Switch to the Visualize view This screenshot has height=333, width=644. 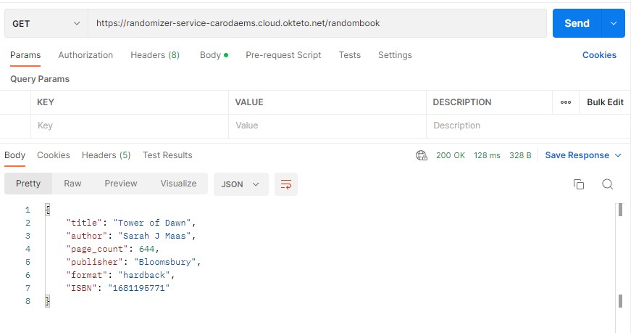[178, 184]
